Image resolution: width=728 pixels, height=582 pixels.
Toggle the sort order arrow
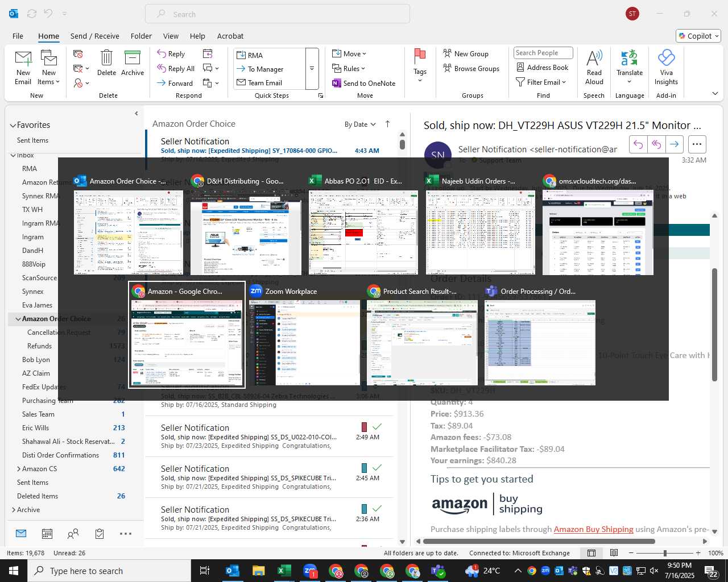[388, 124]
